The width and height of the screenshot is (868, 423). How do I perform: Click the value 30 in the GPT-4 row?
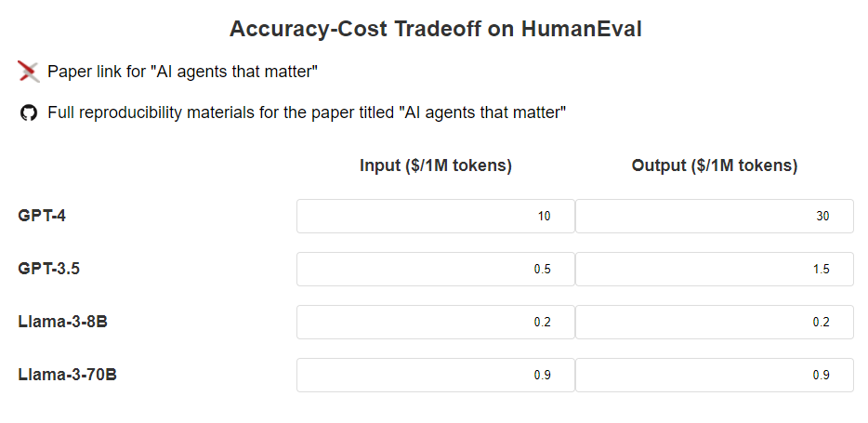(x=822, y=217)
